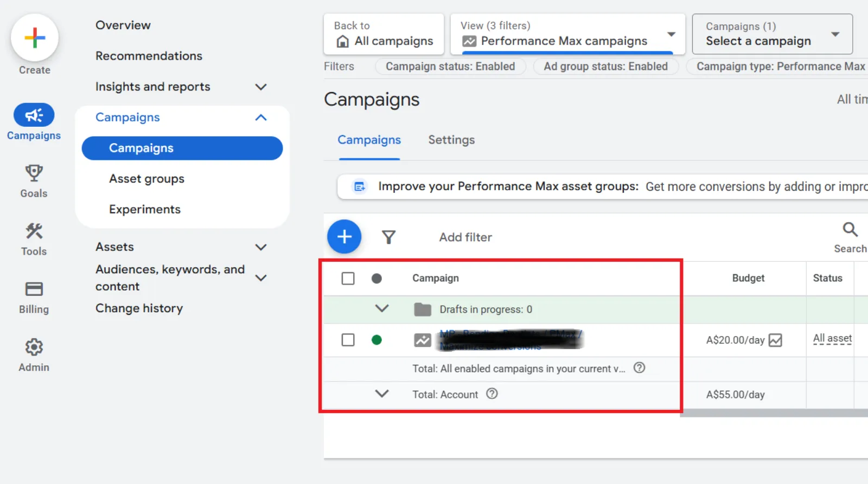Click help icon next to Total: Account
Image resolution: width=868 pixels, height=484 pixels.
tap(492, 394)
